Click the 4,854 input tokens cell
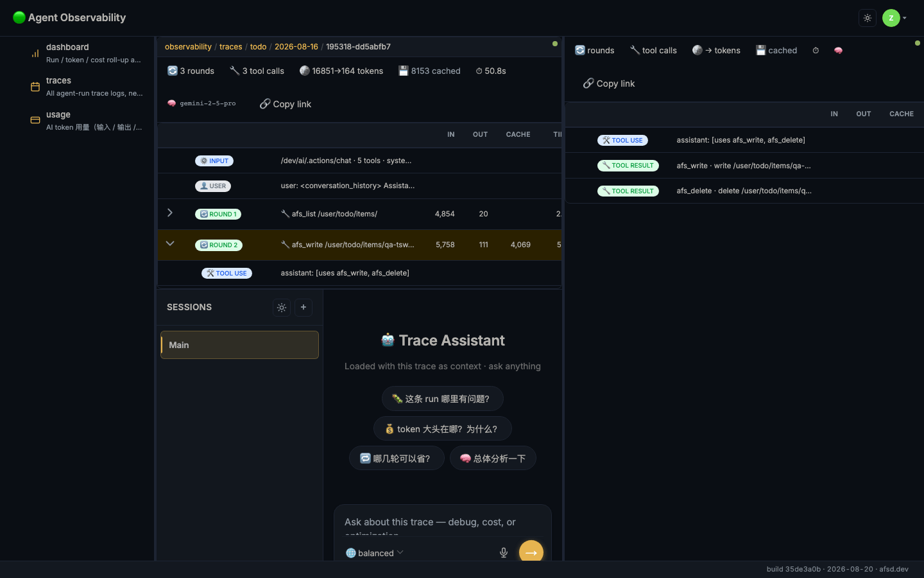The height and width of the screenshot is (578, 924). 445,214
